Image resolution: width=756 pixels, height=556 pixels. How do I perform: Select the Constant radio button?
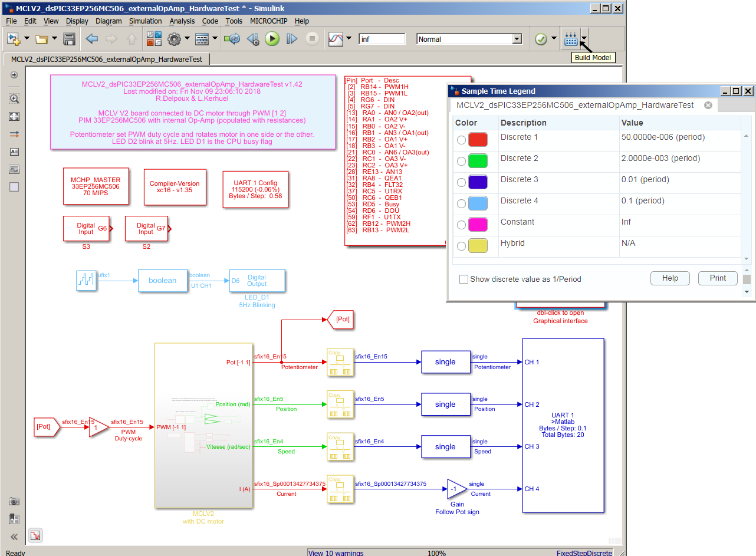[x=461, y=225]
